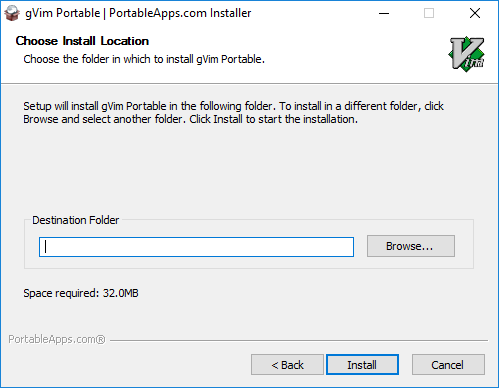Click the Choose the folder subtitle text
This screenshot has width=499, height=388.
coord(144,59)
